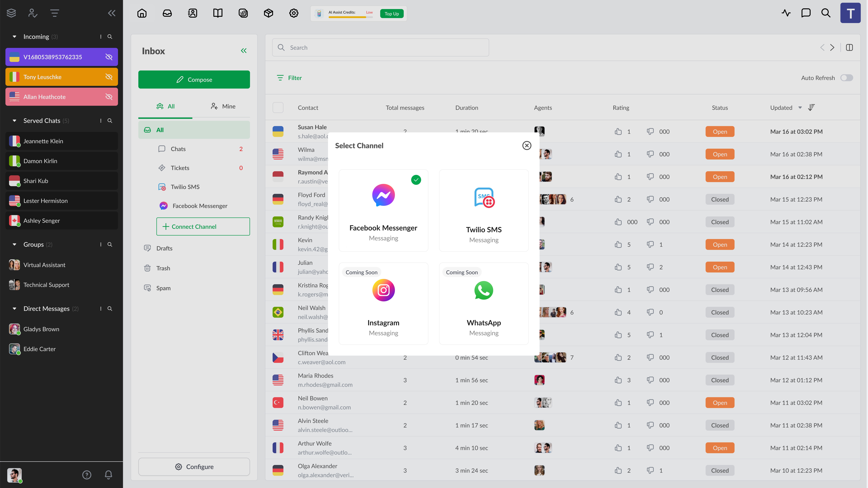Screen dimensions: 868x488
Task: Open the Drafts folder
Action: coord(164,248)
